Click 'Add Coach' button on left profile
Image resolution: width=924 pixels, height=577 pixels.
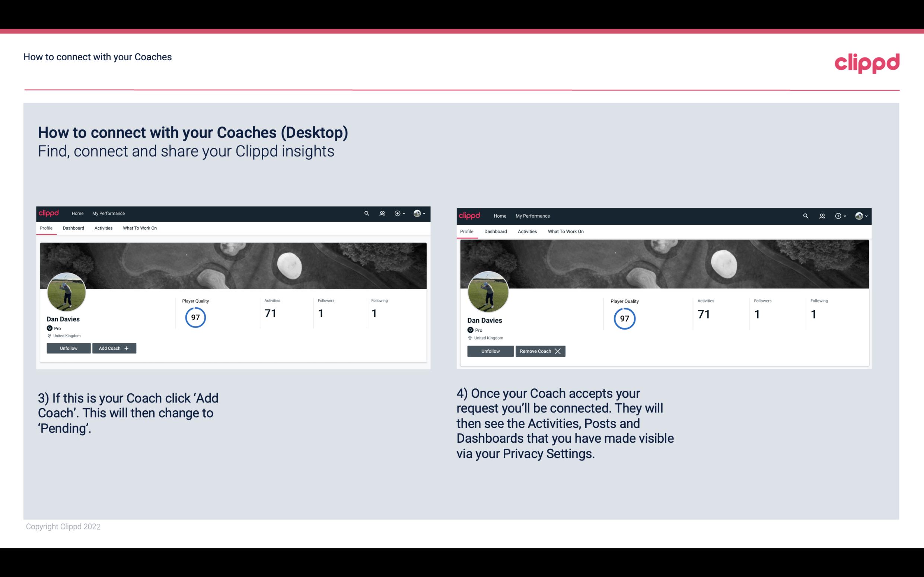point(113,348)
